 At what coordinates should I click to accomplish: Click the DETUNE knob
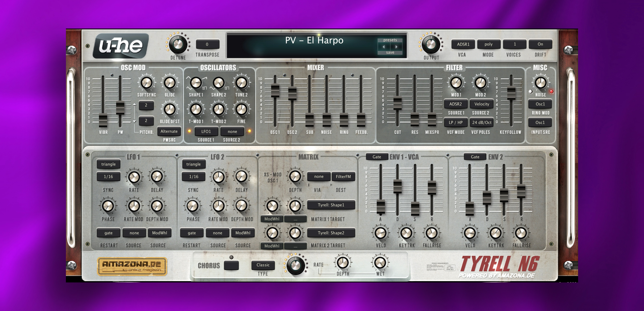[x=178, y=44]
